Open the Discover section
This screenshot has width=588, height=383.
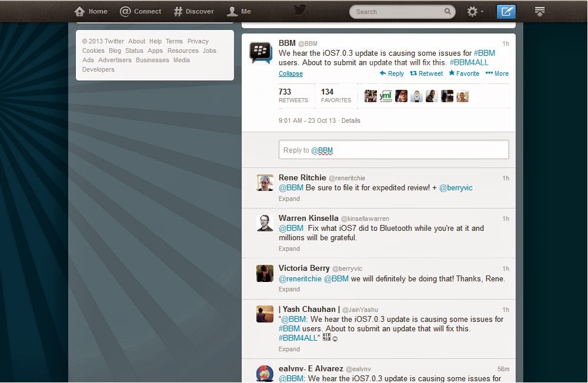coord(194,11)
